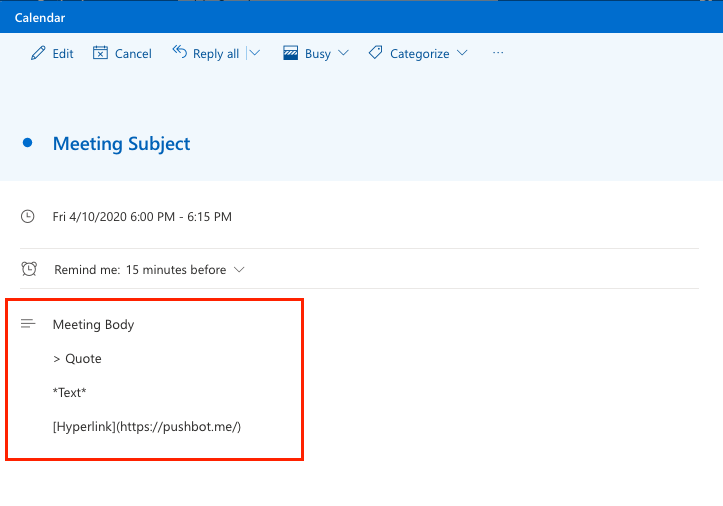Select Reply all text button

216,54
